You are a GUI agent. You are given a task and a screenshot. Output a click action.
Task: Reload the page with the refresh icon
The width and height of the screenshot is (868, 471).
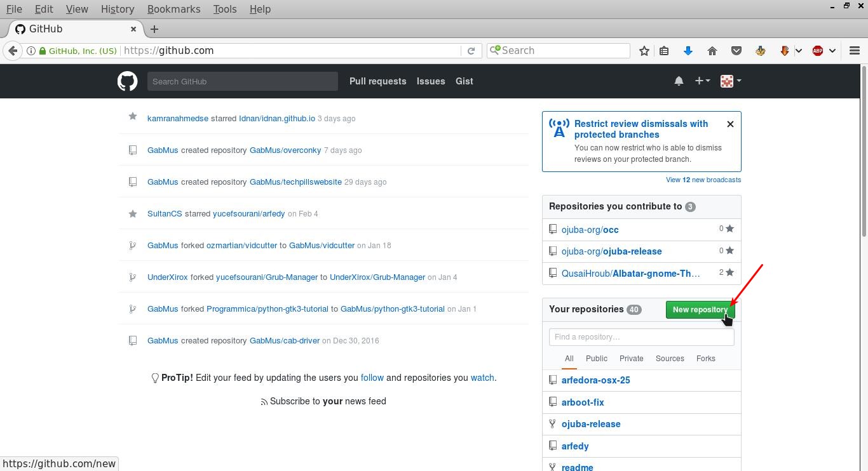[471, 51]
